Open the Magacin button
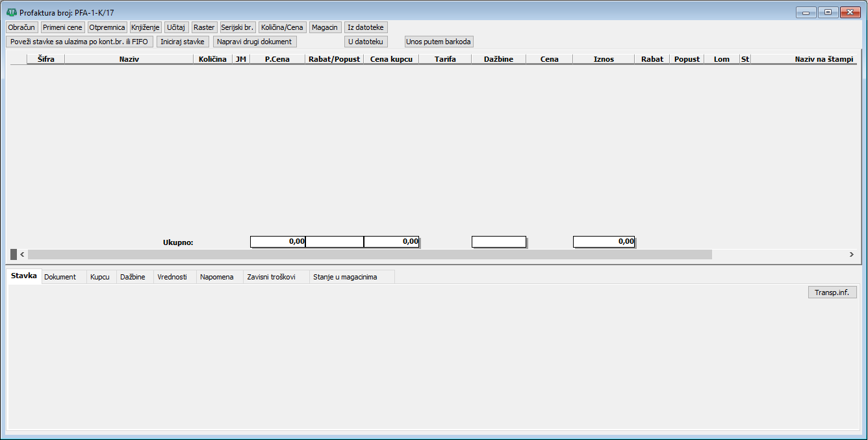 click(325, 27)
